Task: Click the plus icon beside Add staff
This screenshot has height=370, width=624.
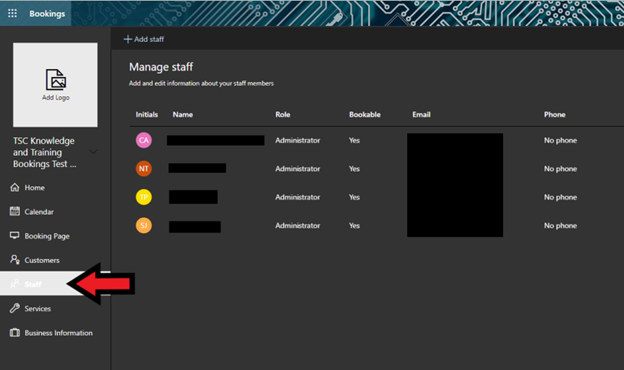Action: tap(128, 39)
